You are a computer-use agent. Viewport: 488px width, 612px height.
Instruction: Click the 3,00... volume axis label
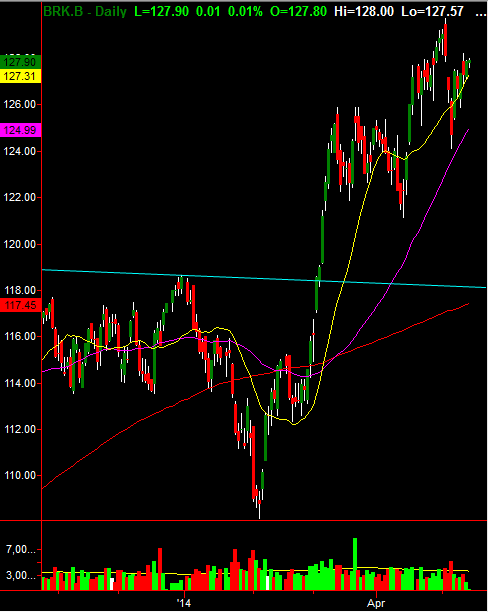(x=20, y=575)
